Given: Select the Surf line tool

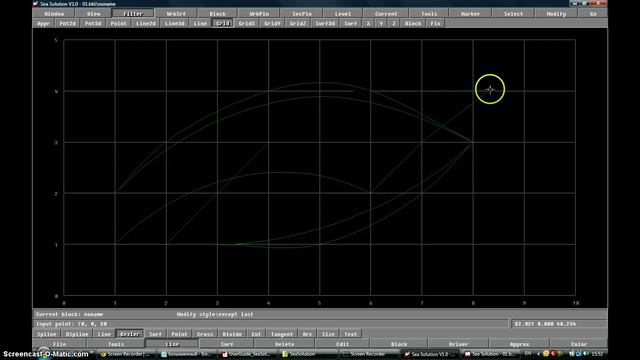Looking at the screenshot, I should pos(155,334).
